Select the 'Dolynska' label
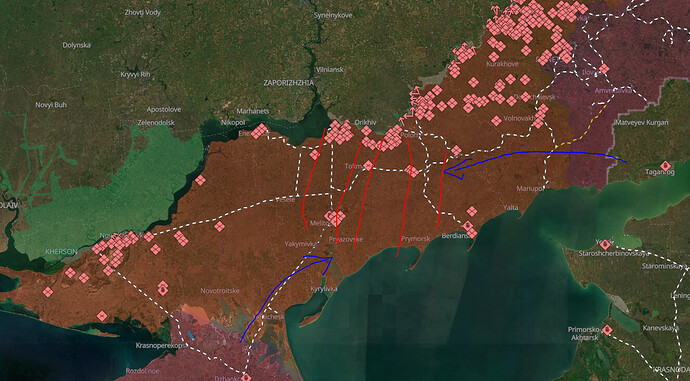 [77, 45]
